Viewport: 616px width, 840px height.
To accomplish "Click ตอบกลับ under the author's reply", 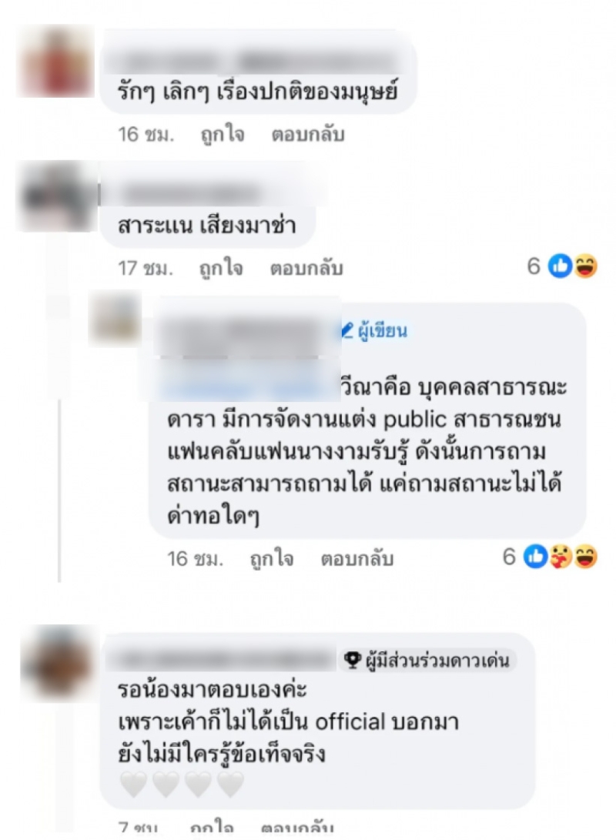I will pos(357,559).
